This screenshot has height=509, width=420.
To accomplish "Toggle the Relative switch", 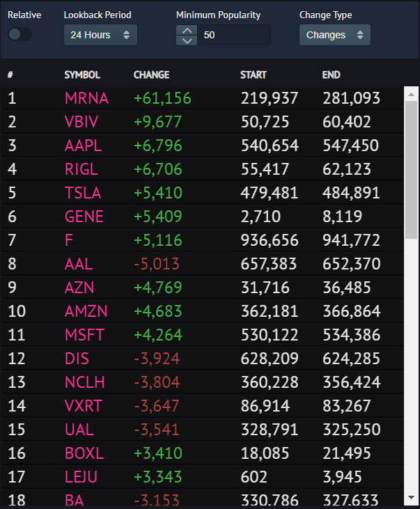I will pos(20,34).
